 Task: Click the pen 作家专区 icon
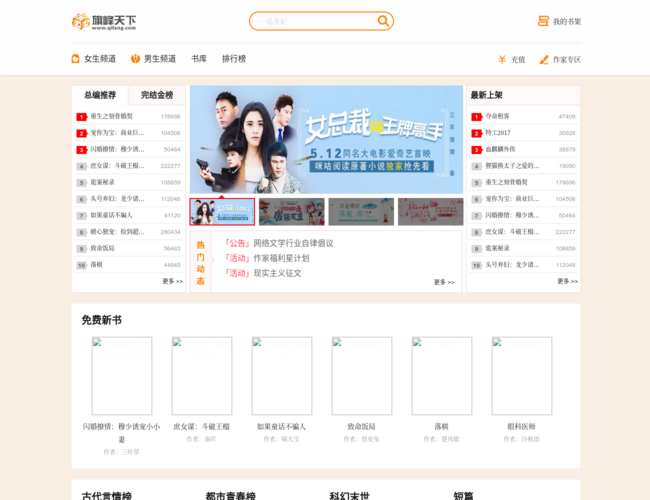[544, 60]
